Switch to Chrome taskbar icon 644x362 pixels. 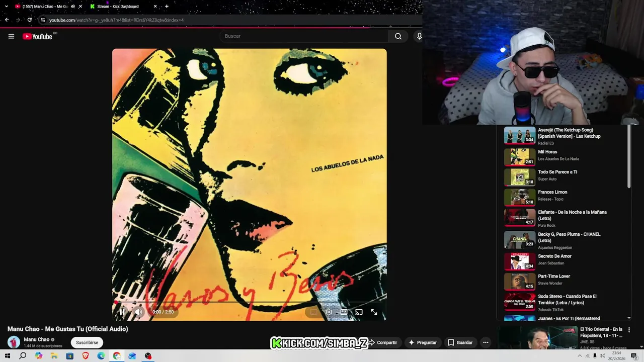[x=117, y=356]
